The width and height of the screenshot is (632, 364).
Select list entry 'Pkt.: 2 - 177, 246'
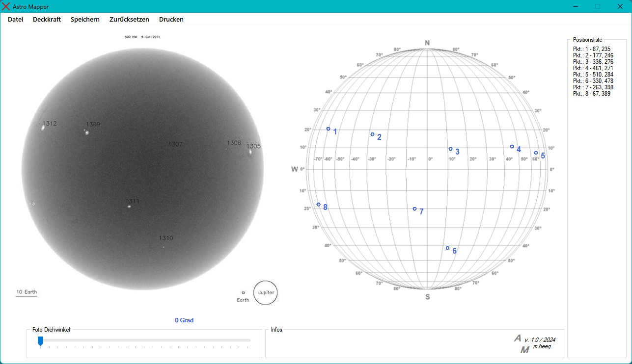[593, 55]
